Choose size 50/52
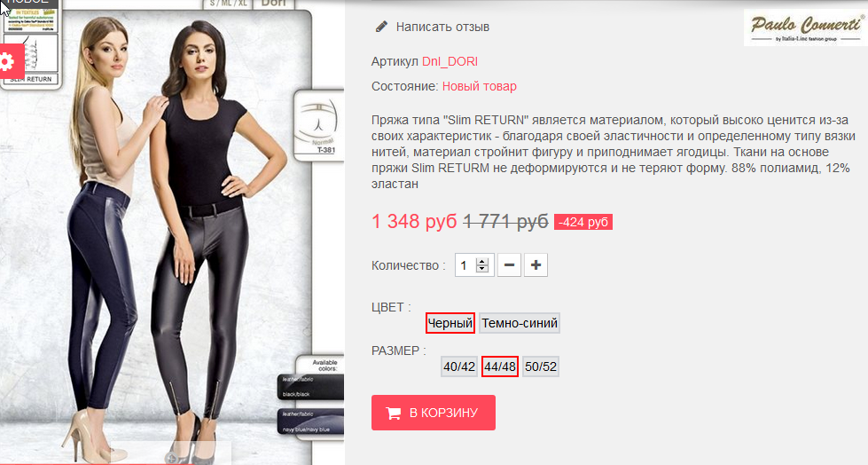This screenshot has width=868, height=465. pyautogui.click(x=541, y=366)
